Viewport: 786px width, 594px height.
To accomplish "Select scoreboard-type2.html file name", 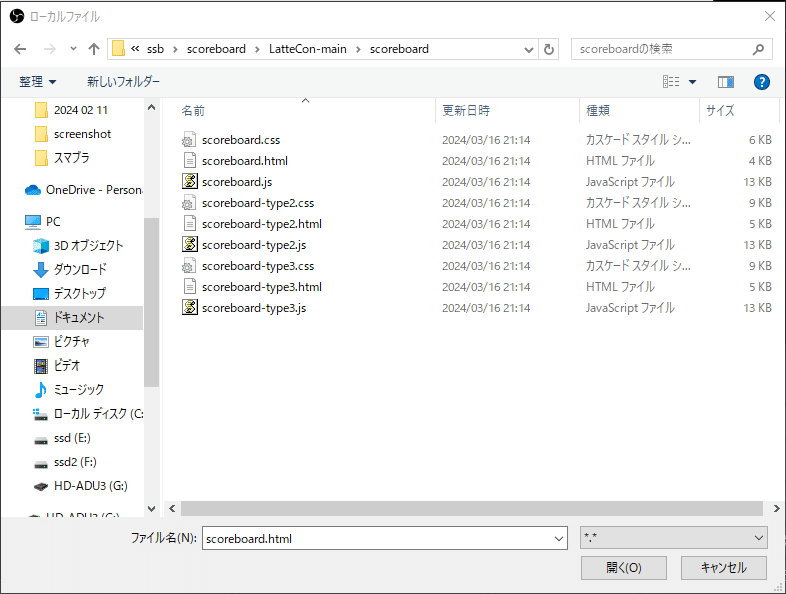I will coord(262,224).
